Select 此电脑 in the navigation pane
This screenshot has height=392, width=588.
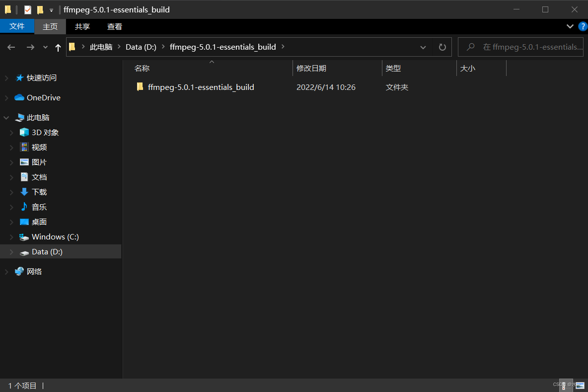pos(38,117)
